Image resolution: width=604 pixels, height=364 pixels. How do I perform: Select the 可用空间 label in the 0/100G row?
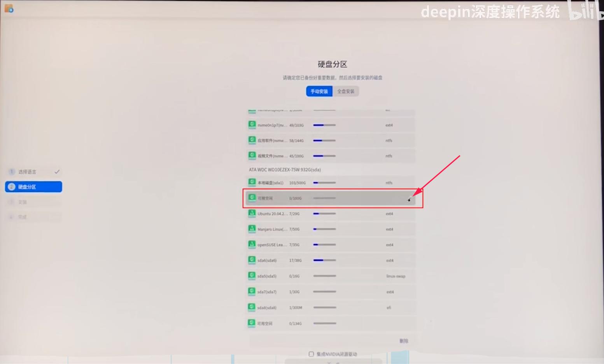click(x=265, y=198)
